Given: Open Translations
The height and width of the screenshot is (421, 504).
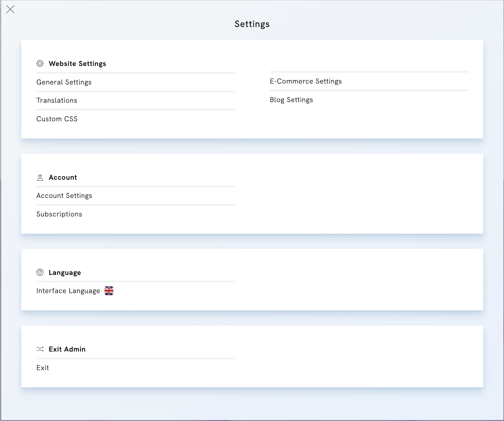Looking at the screenshot, I should 57,100.
